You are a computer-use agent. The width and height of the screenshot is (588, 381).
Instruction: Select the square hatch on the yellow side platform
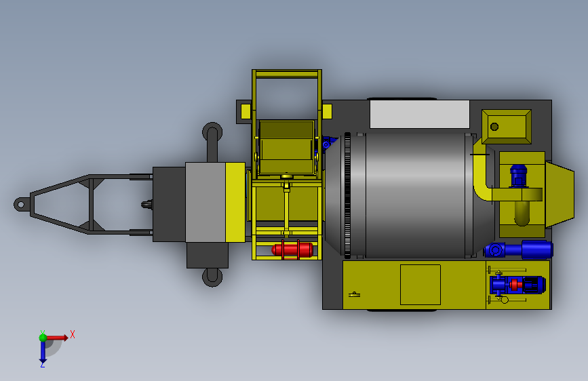tap(420, 285)
